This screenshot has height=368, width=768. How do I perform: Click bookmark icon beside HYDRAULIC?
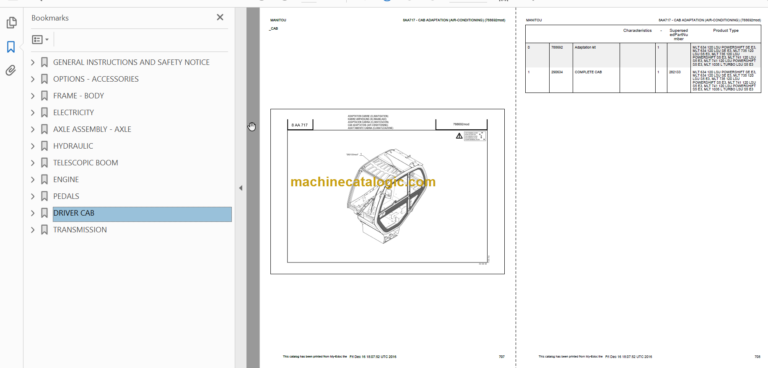click(44, 146)
